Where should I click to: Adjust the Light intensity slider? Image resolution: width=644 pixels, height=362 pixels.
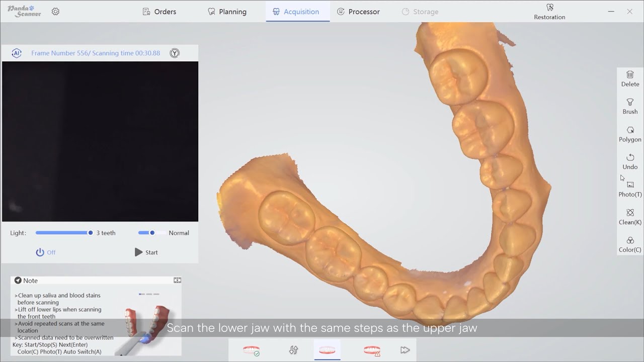tap(64, 233)
